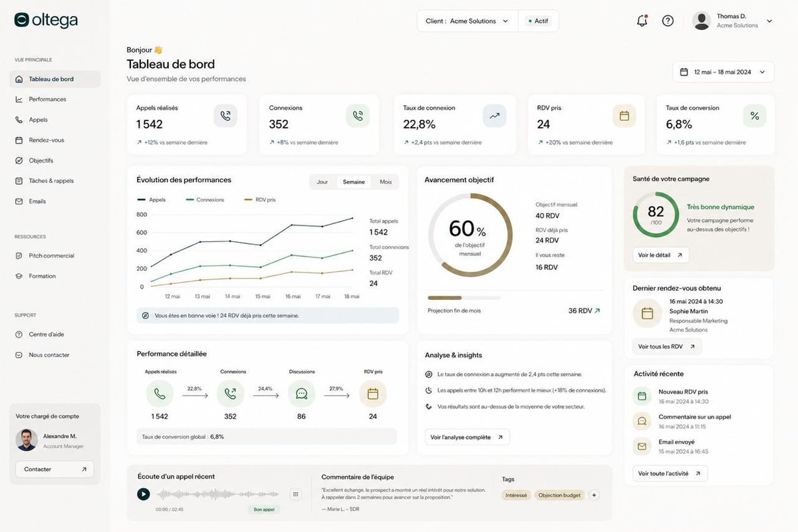Viewport: 798px width, 532px height.
Task: Click the RDV pris calendar icon in KPI card
Action: (x=624, y=116)
